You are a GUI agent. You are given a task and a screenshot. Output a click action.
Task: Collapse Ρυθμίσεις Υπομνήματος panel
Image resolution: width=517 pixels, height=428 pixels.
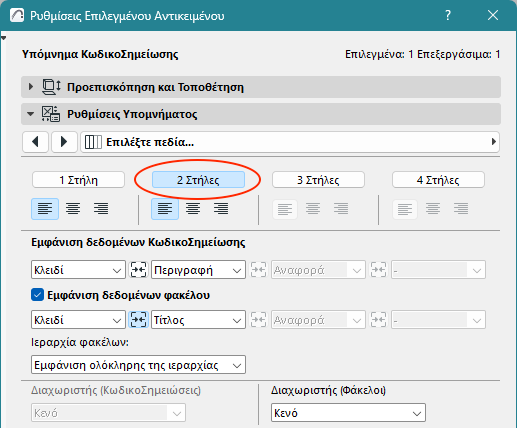pos(30,114)
